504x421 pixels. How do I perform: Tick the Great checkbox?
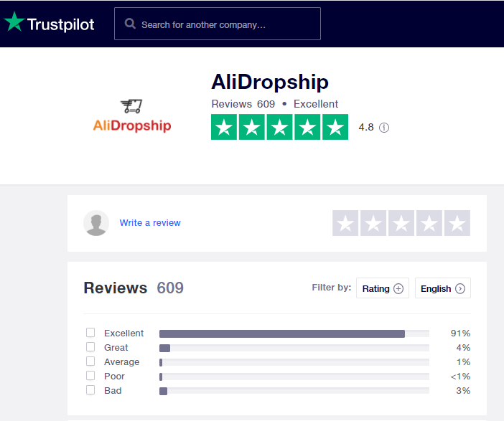90,347
